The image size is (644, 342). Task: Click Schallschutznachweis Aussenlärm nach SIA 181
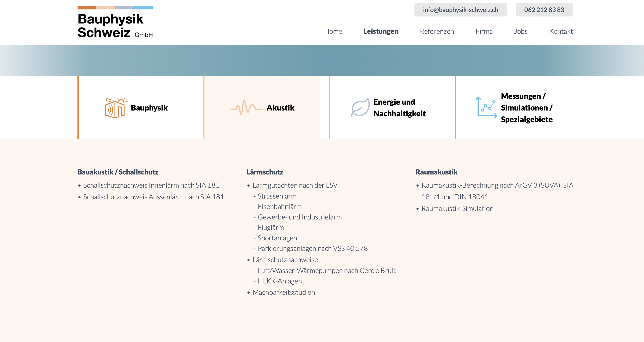154,197
